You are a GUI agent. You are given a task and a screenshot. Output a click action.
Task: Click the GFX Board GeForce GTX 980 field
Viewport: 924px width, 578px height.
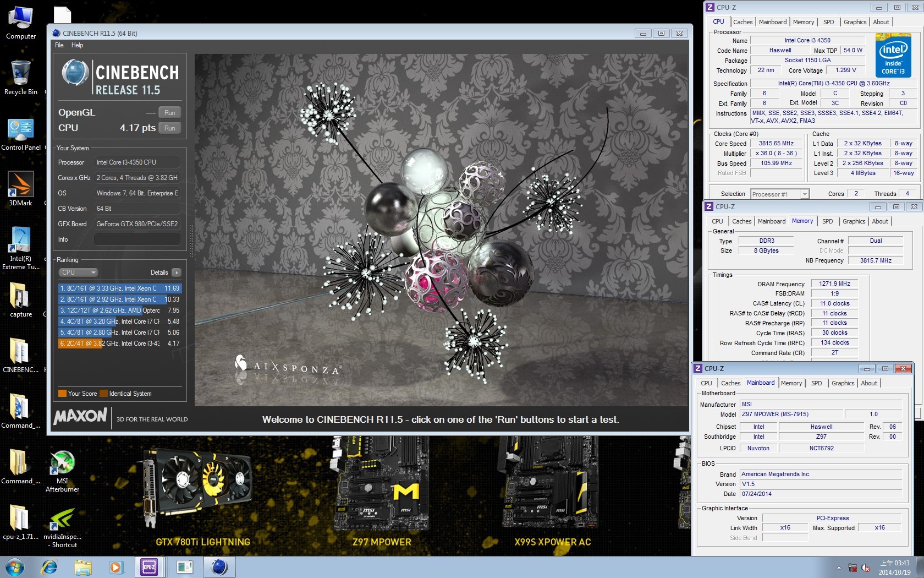coord(137,224)
